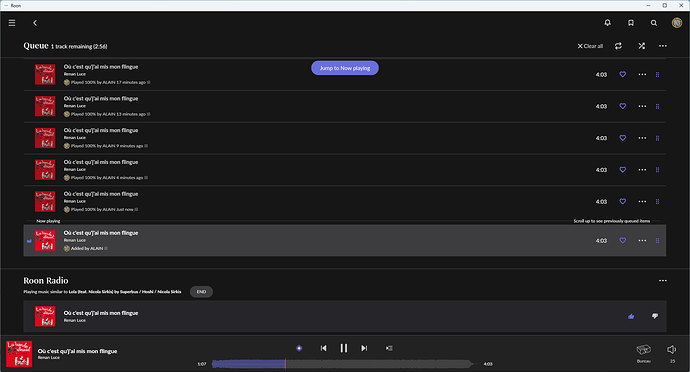Click drag handle of track played 13 minutes ago
Image resolution: width=690 pixels, height=372 pixels.
[657, 106]
